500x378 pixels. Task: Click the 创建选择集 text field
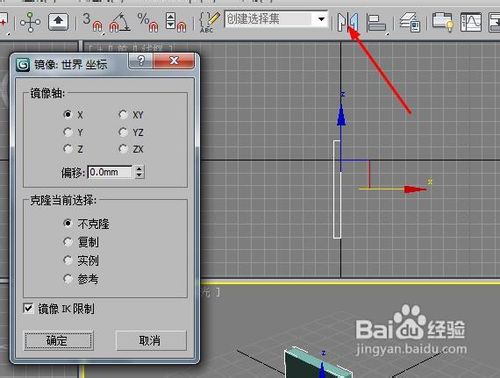[270, 19]
